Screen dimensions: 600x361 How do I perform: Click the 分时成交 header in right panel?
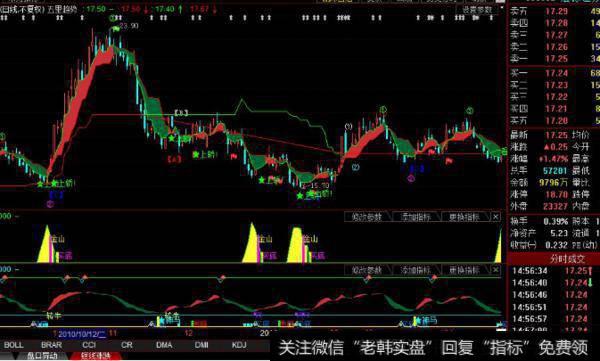point(567,259)
